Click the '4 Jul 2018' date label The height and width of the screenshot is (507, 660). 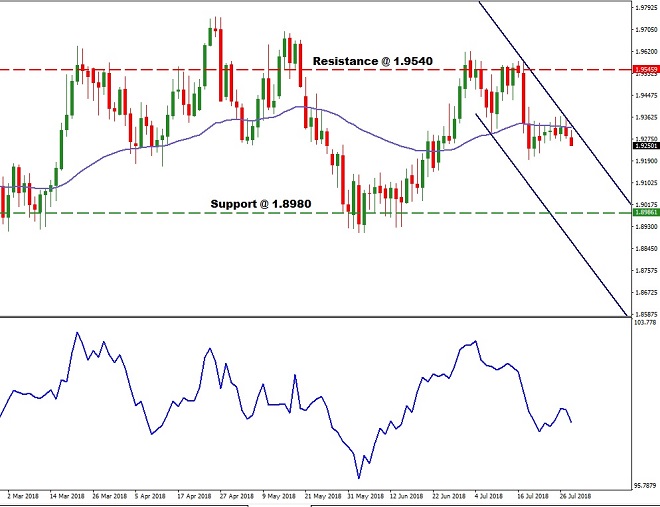point(489,496)
